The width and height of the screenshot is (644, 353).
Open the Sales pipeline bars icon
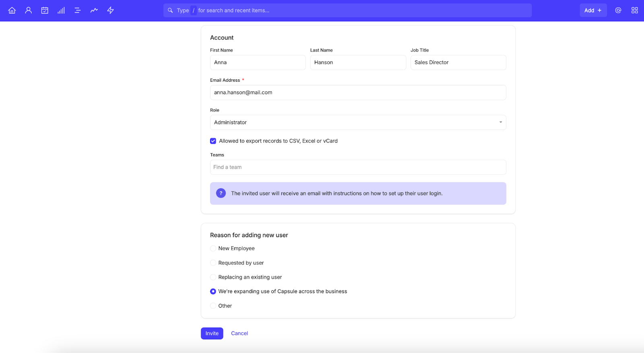(x=61, y=10)
